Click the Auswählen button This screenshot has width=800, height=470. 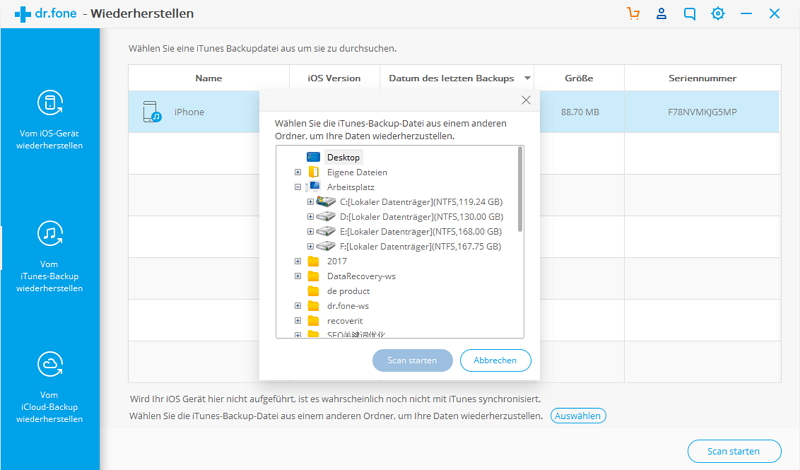pyautogui.click(x=578, y=416)
